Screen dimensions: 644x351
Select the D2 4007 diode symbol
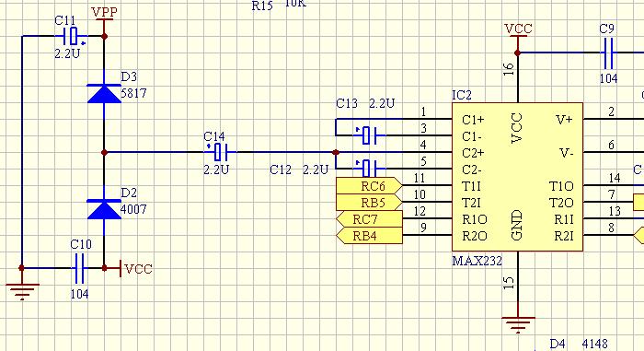104,209
